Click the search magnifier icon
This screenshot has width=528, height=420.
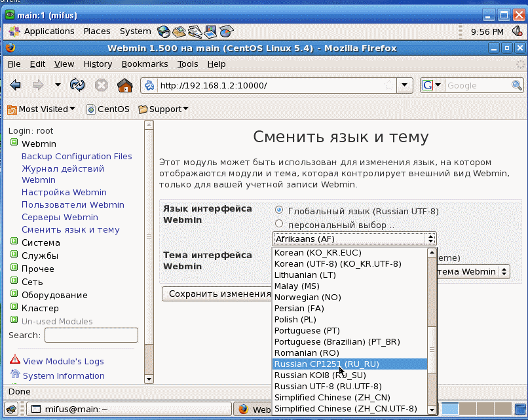coord(517,85)
